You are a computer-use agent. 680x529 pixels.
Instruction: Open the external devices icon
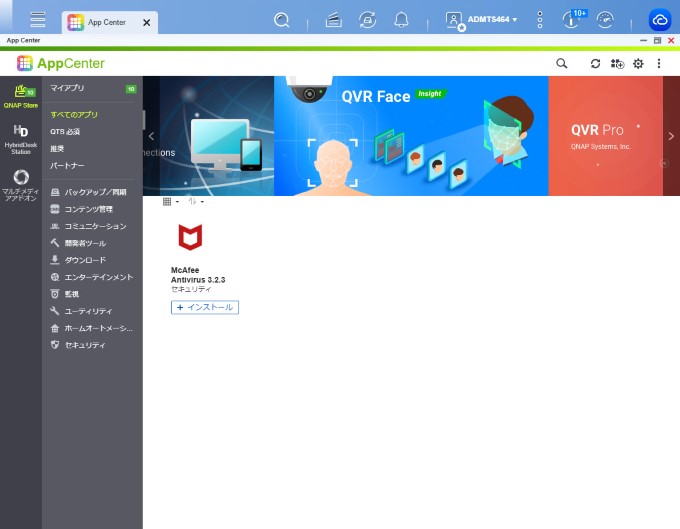(x=367, y=20)
